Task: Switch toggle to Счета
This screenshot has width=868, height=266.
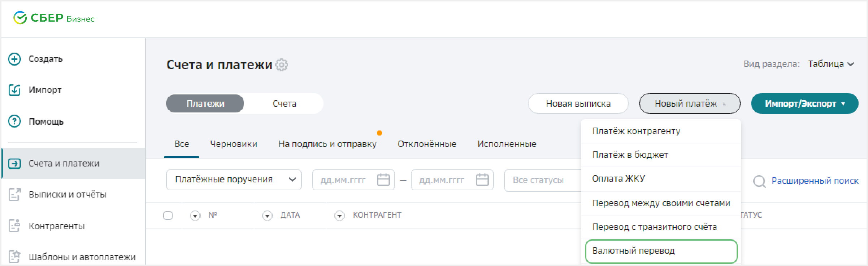Action: 284,103
